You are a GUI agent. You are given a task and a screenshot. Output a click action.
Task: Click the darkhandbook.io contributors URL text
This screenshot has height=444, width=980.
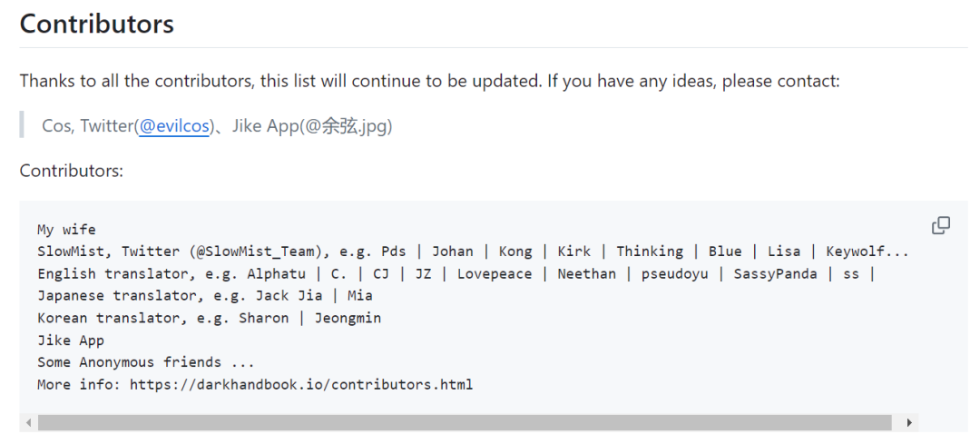301,384
